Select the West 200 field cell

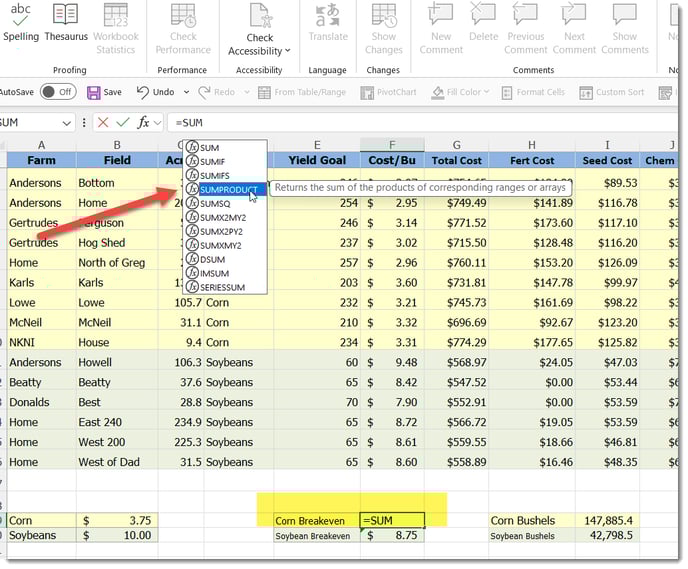[117, 442]
